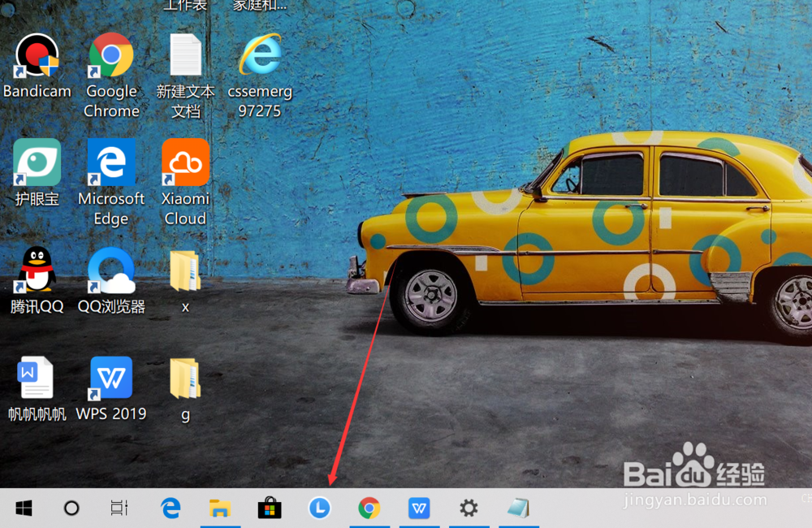Open the 帆帆帆帆 document
Image resolution: width=812 pixels, height=528 pixels.
[37, 378]
